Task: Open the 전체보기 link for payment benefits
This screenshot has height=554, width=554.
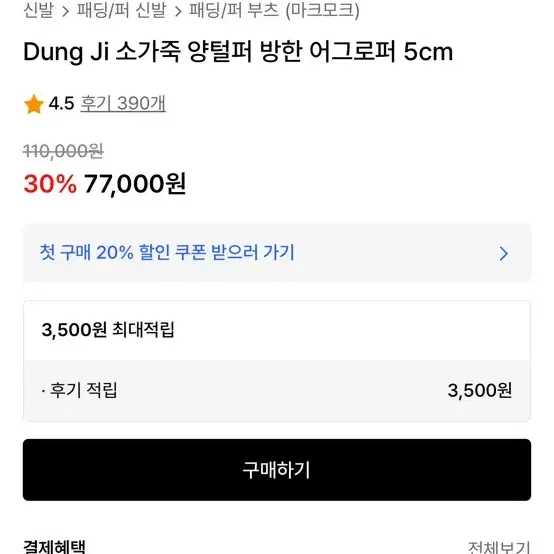Action: pos(499,547)
